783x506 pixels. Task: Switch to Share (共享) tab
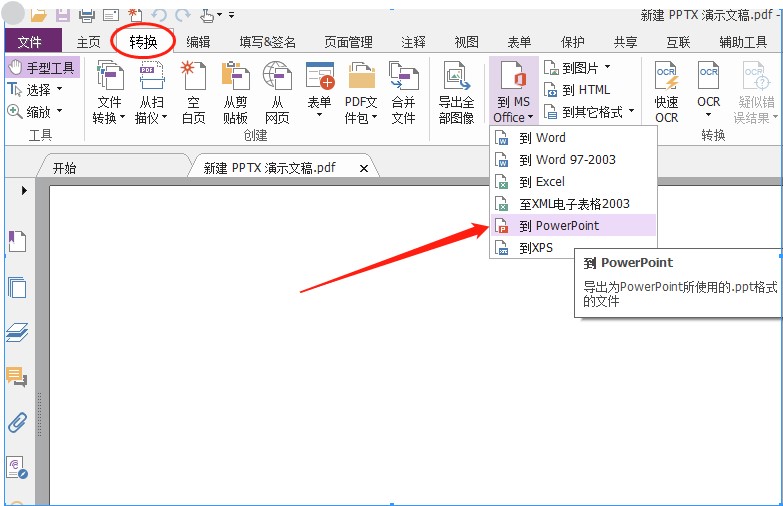[626, 42]
